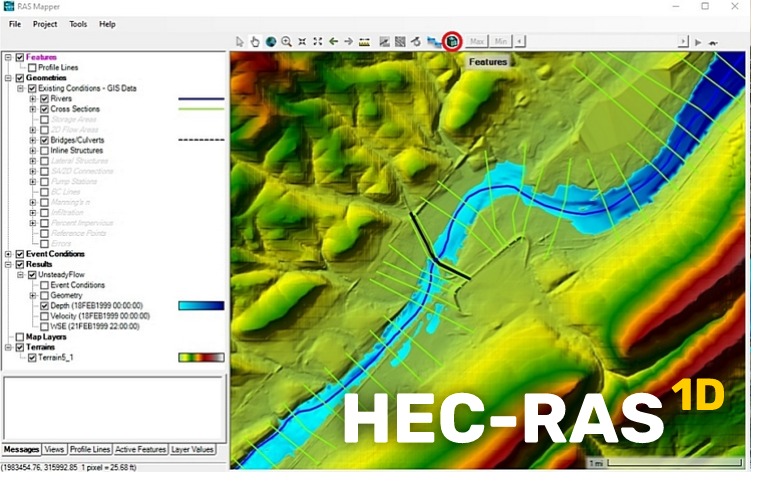Select the arrow pointer tool
The width and height of the screenshot is (760, 486).
pos(239,42)
